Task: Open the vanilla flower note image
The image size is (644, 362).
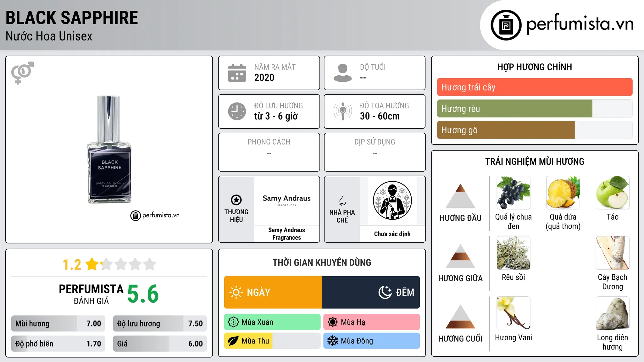Action: (x=513, y=313)
